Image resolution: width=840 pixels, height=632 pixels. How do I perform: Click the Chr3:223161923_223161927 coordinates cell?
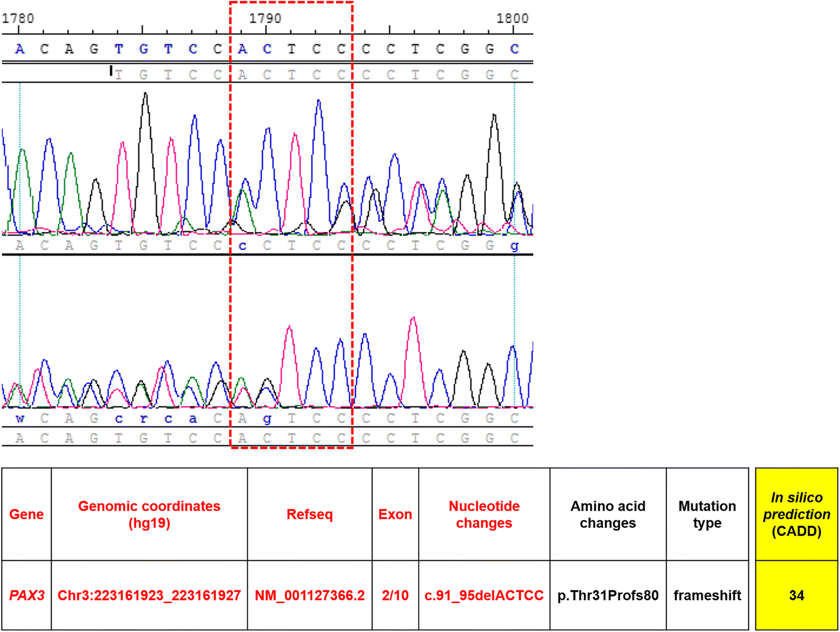click(x=149, y=595)
